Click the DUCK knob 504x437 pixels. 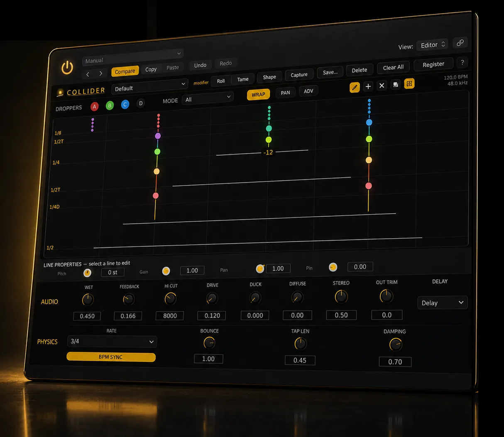(x=255, y=298)
